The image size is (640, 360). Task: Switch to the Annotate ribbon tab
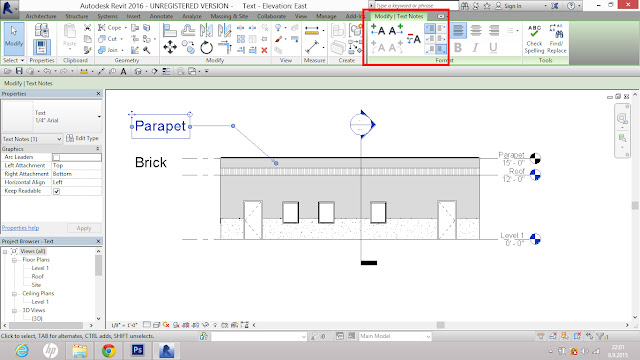161,16
